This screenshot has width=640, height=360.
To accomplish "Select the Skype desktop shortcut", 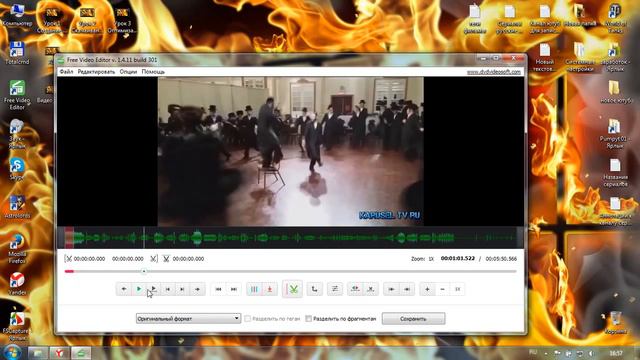I will [17, 169].
